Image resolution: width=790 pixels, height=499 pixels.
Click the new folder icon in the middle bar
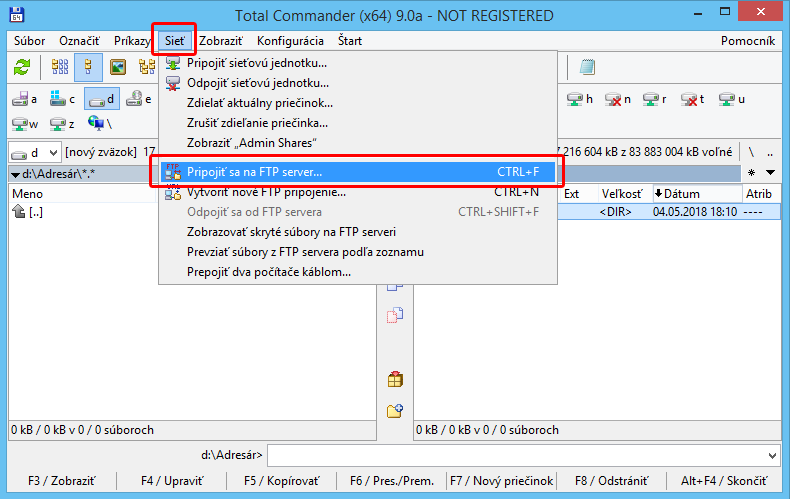click(395, 410)
